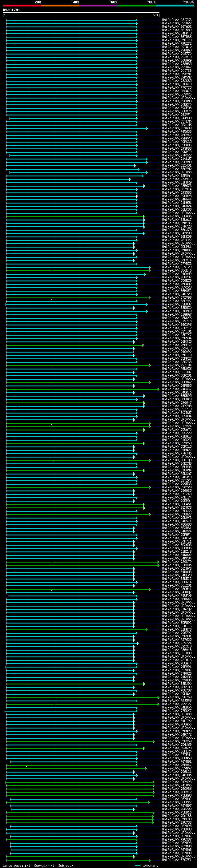Open hit UniRef100_B6TD86

pyautogui.click(x=176, y=37)
